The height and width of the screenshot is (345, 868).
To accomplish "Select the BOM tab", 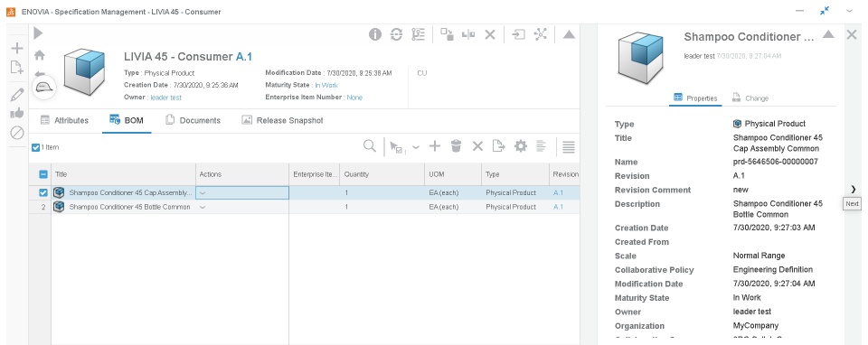I will (x=127, y=120).
